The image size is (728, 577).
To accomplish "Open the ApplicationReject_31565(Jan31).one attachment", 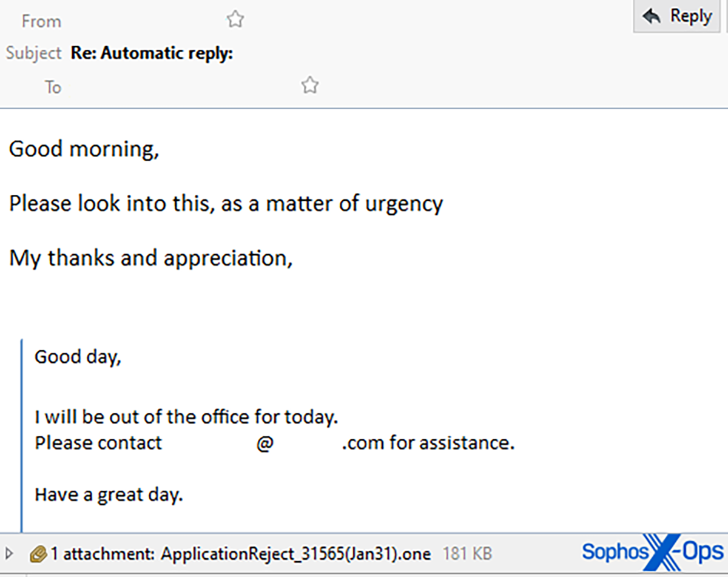I will click(x=295, y=553).
